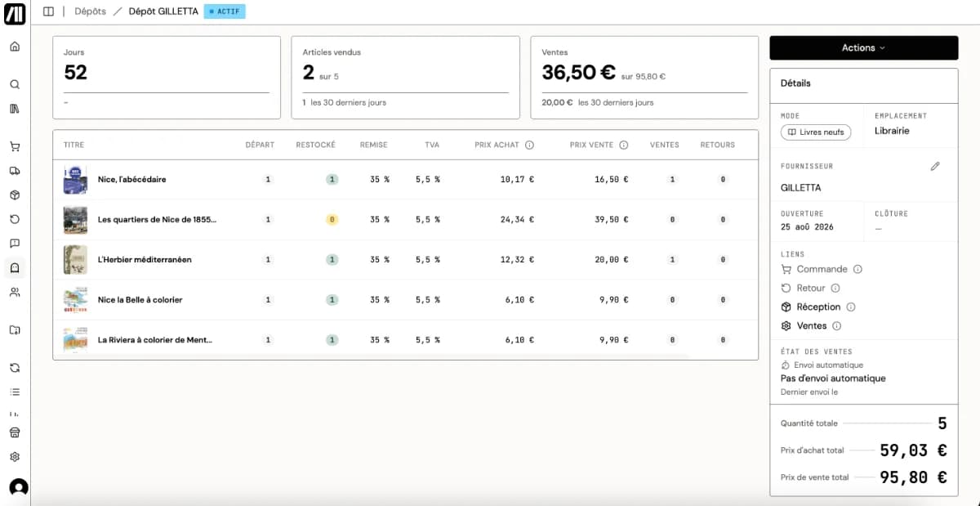
Task: Show info for the Prix vente column
Action: point(624,145)
